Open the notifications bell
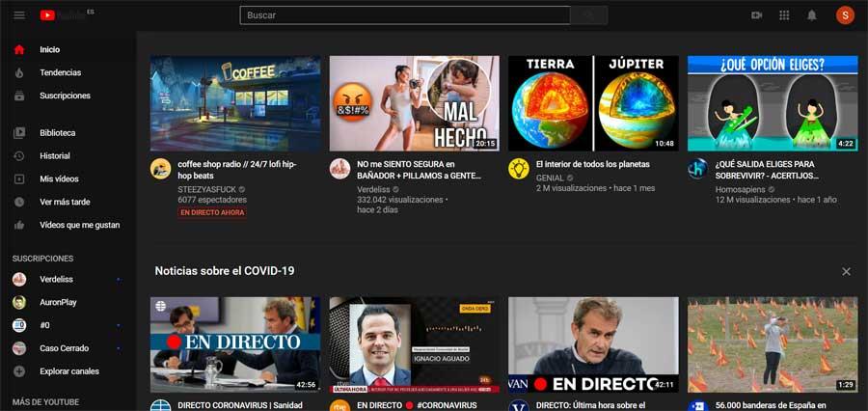868x411 pixels. click(811, 15)
